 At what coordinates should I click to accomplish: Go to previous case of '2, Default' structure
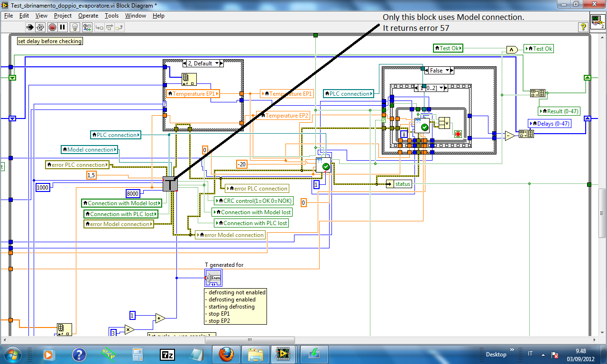tap(185, 63)
